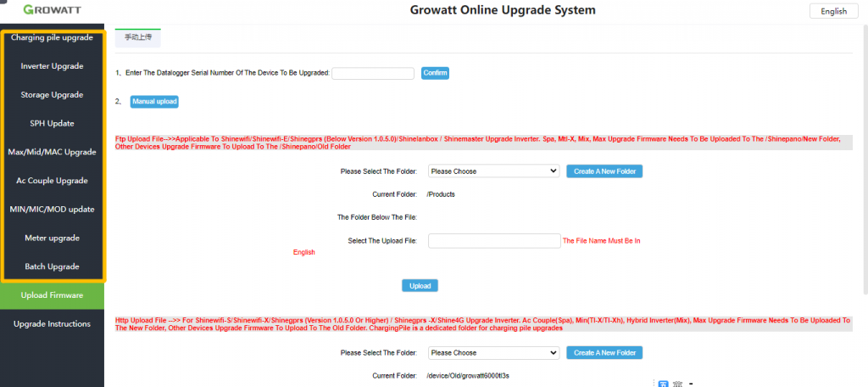868x387 pixels.
Task: Go to Inverter Upgrade page
Action: (x=52, y=66)
